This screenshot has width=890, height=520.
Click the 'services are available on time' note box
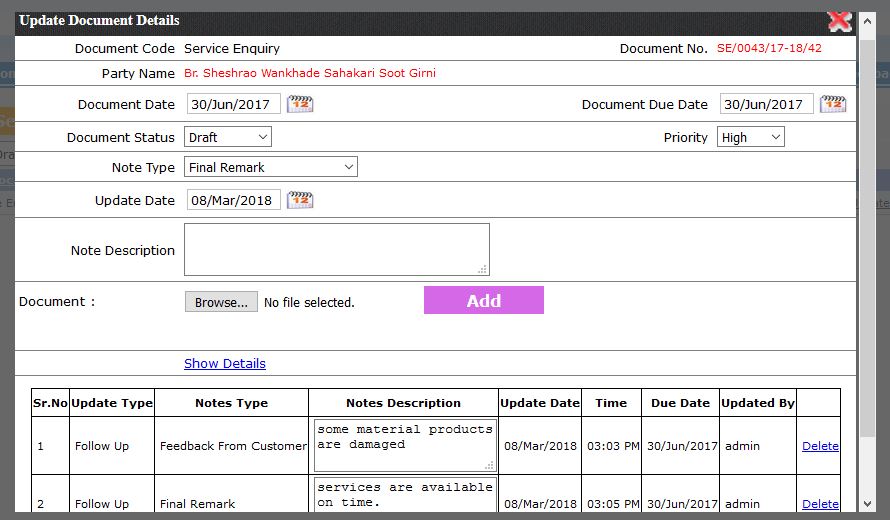pos(405,496)
